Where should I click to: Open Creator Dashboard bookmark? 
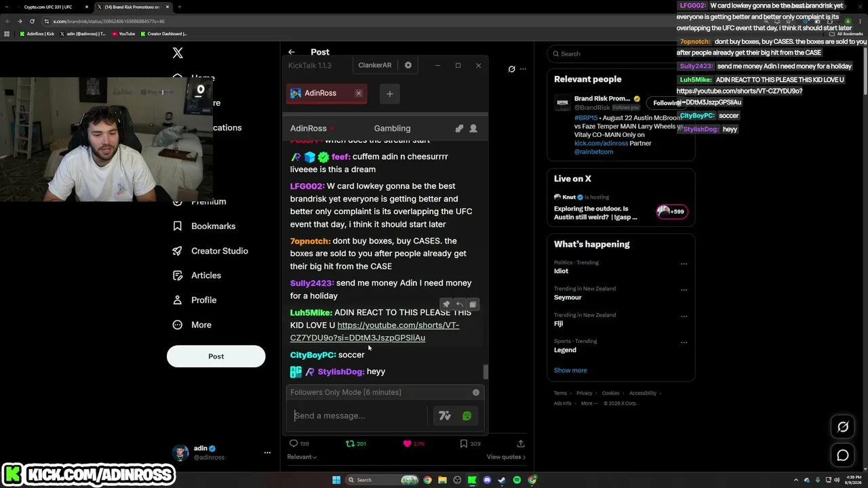click(163, 34)
